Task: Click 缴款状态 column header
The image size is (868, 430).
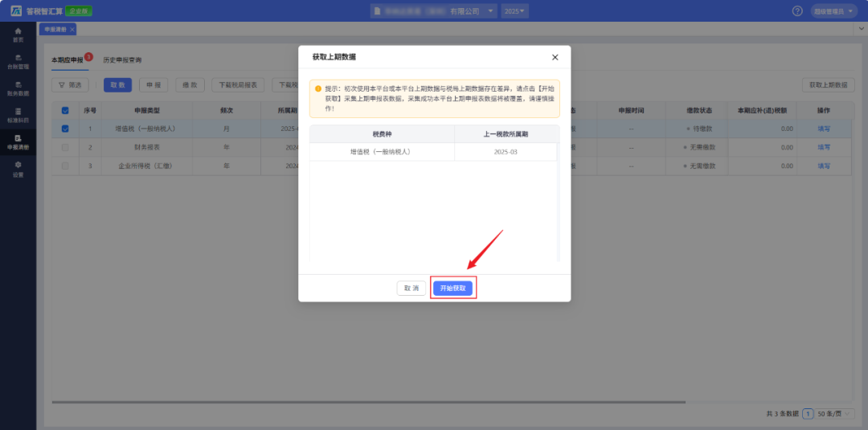Action: pos(696,110)
